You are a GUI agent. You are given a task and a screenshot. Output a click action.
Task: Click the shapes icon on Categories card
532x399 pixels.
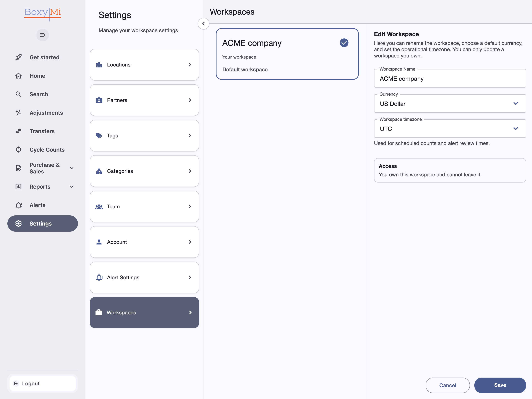99,171
